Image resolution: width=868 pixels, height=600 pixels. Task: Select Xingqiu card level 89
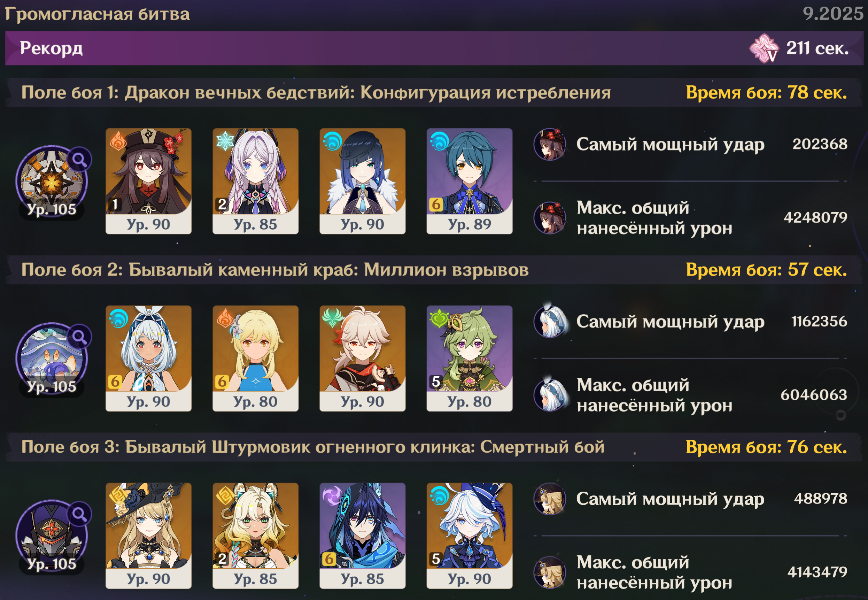point(469,181)
